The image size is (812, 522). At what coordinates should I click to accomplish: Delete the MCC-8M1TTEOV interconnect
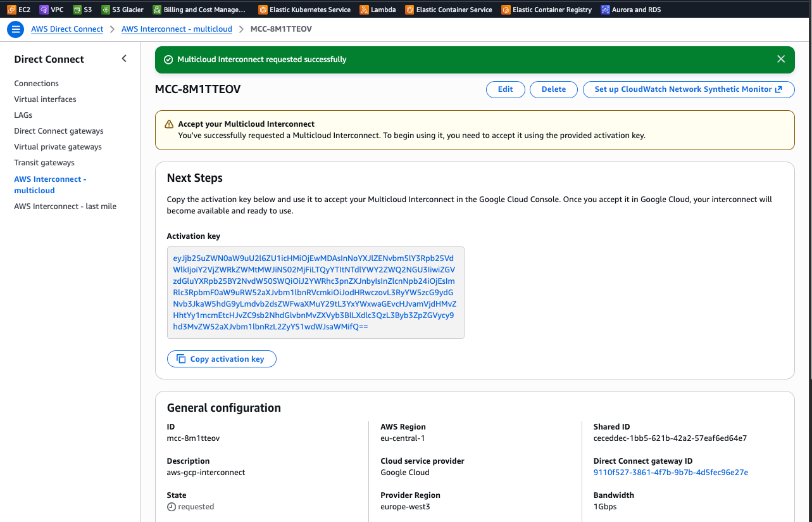click(553, 89)
